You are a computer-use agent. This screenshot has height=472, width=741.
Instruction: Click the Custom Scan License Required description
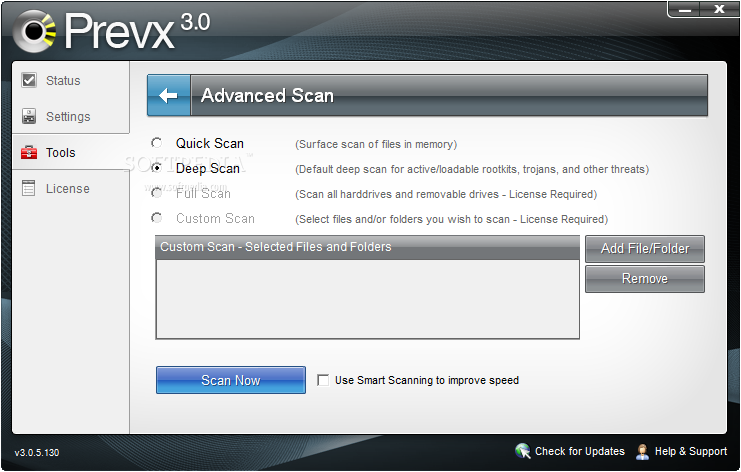[451, 219]
